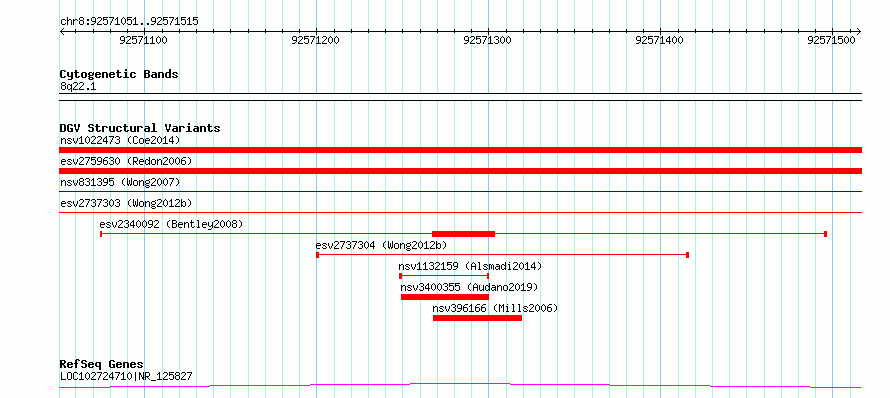The image size is (890, 398).
Task: Click the 92571200 ruler position label
Action: (316, 40)
